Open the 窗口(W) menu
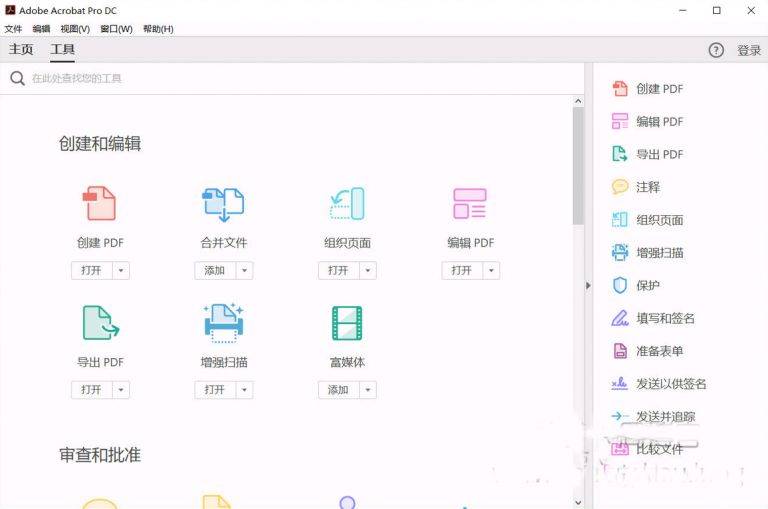 116,29
